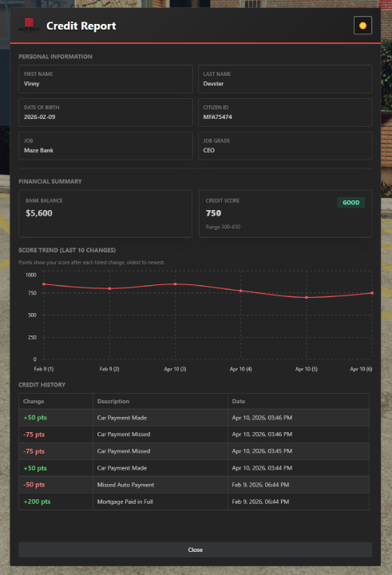Click the Date of Birth value 2026-02-09

40,117
